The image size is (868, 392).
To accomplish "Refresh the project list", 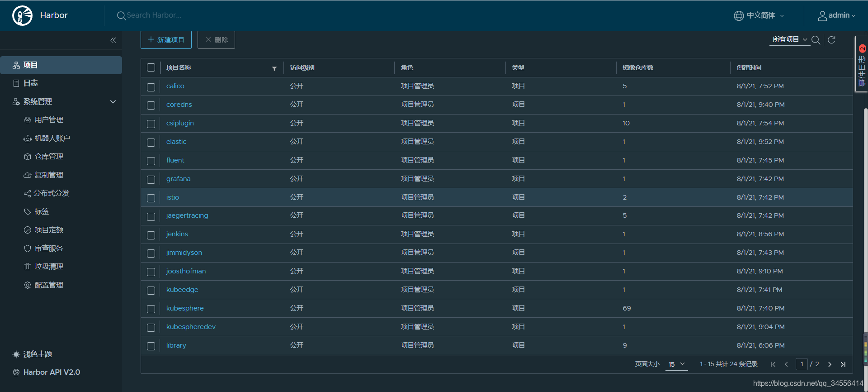I will click(x=831, y=40).
